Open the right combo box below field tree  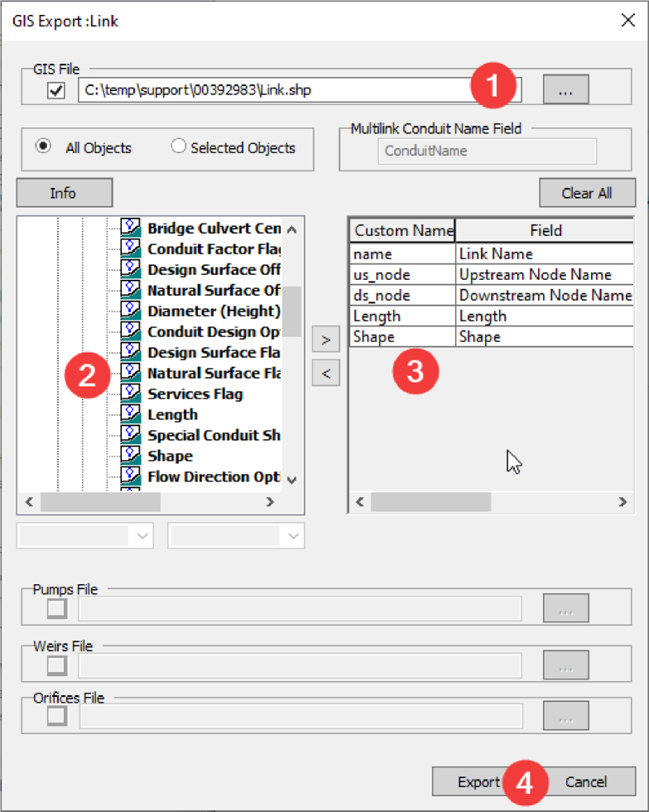click(236, 536)
